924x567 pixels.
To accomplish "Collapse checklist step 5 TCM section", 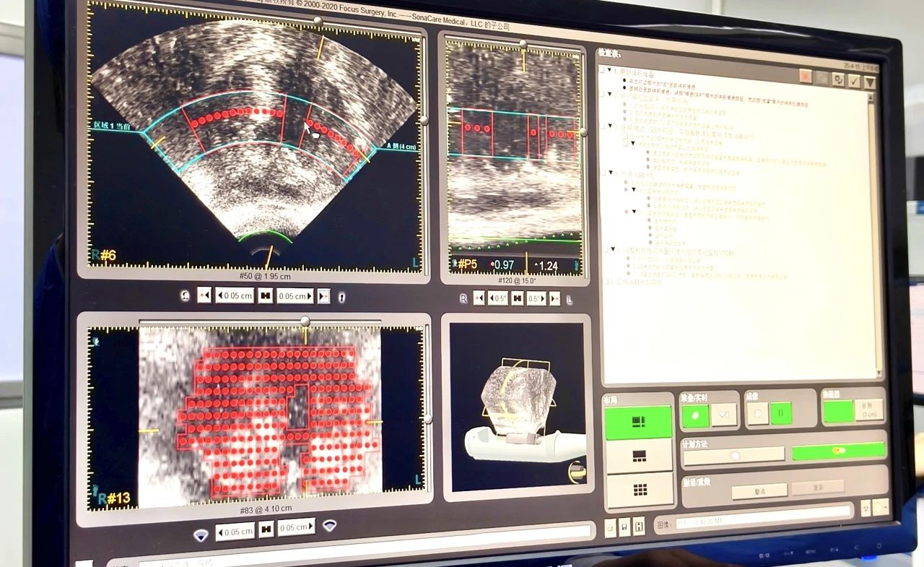I will (613, 250).
